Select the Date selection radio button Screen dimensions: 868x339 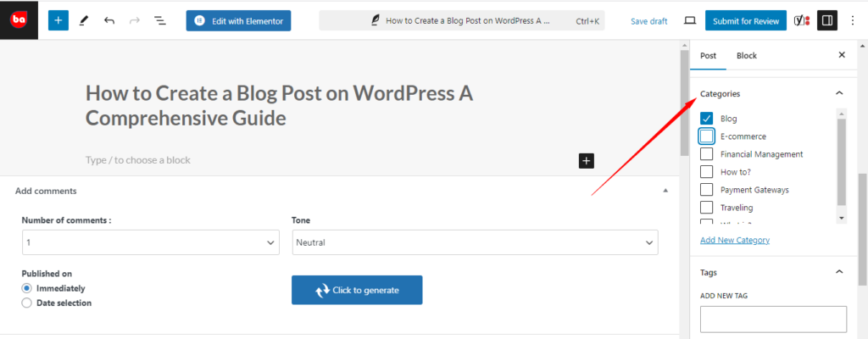click(x=26, y=303)
